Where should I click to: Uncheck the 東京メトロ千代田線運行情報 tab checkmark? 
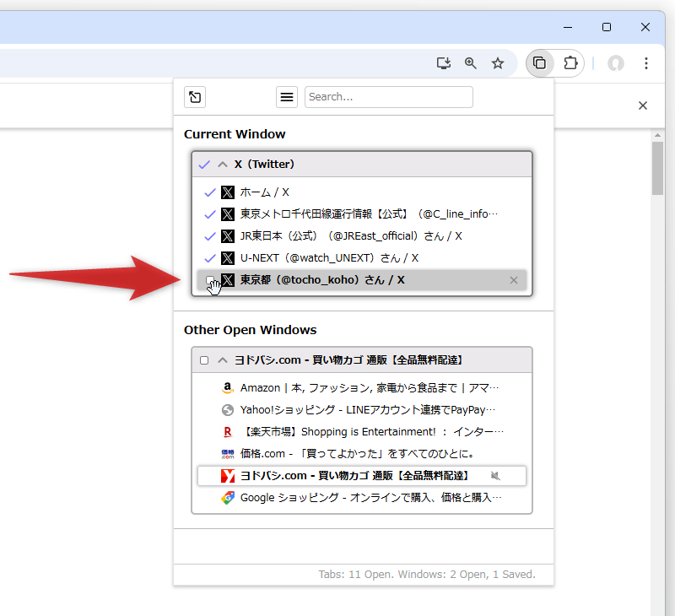[209, 214]
